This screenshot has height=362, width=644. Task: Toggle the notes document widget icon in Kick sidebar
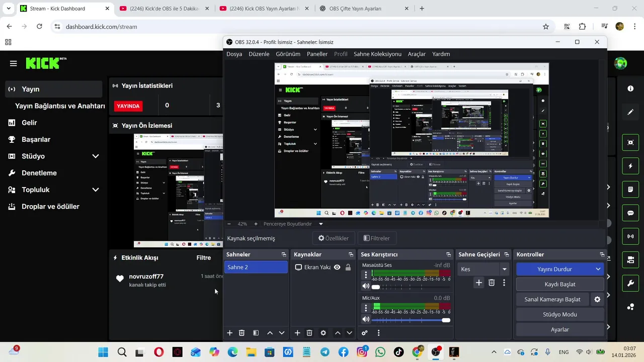tap(630, 190)
